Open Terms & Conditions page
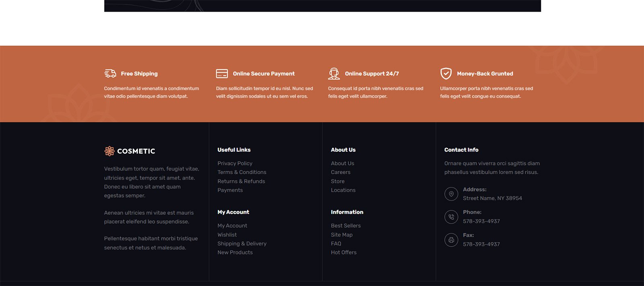 point(242,172)
